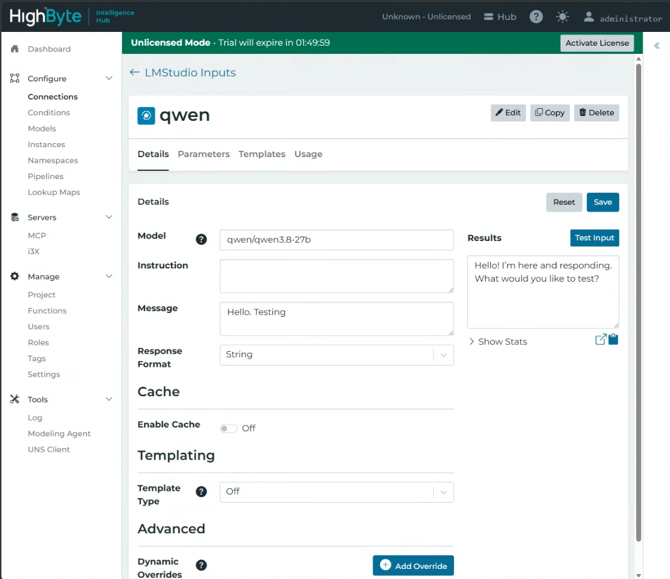Viewport: 670px width, 579px height.
Task: Click the Add Override button
Action: pos(413,566)
